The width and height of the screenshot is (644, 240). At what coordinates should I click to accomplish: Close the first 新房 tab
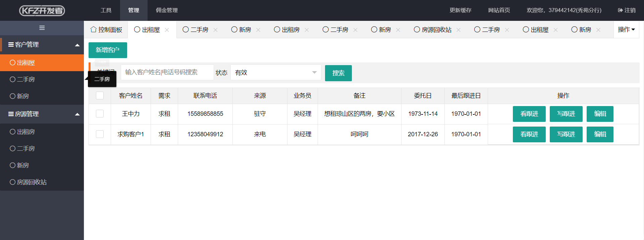pos(258,30)
